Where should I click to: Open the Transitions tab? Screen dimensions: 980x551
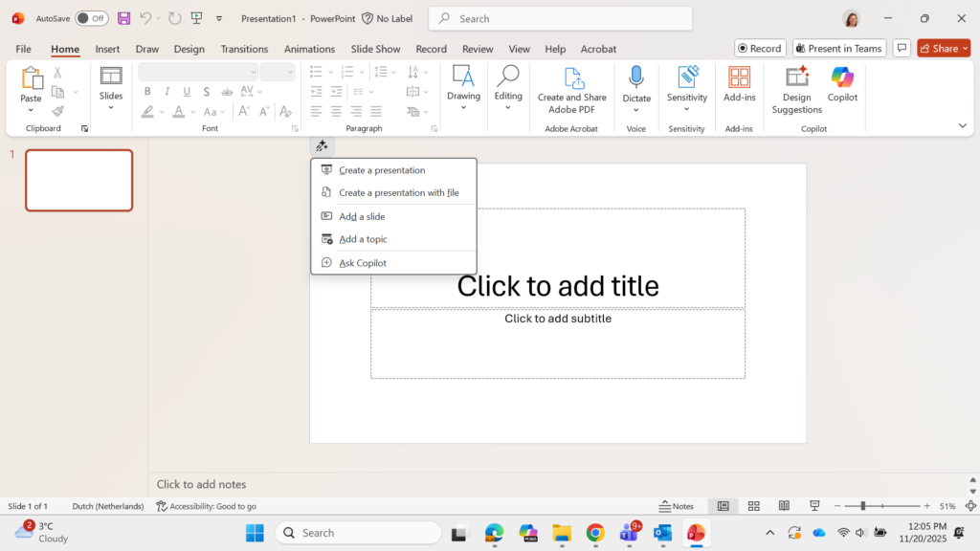coord(244,49)
